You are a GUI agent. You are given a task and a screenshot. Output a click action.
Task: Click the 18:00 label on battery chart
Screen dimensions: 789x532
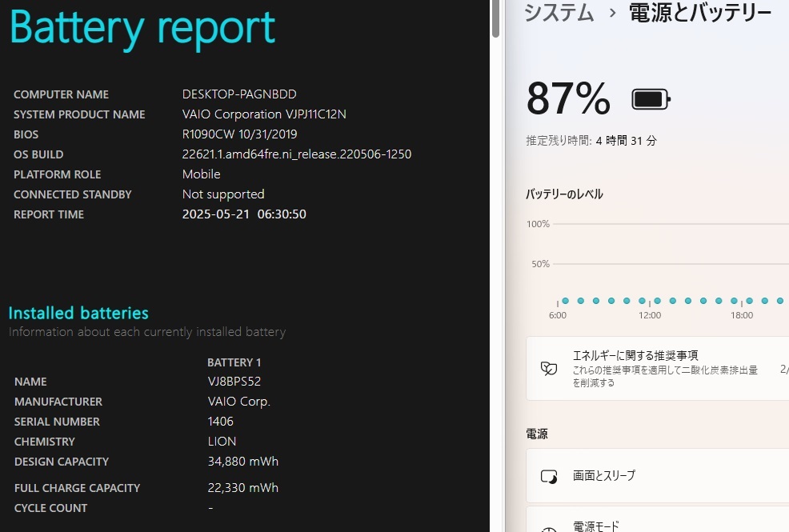(x=742, y=315)
